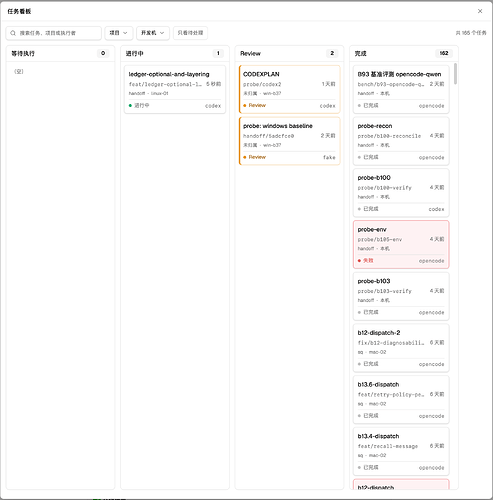Select the probe: windows baseline card
This screenshot has width=493, height=500.
289,141
